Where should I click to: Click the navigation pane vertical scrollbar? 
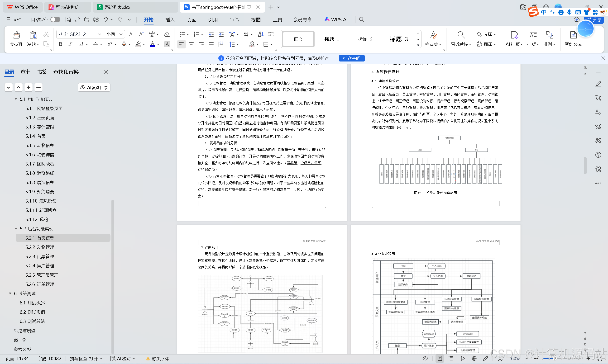tap(113, 277)
